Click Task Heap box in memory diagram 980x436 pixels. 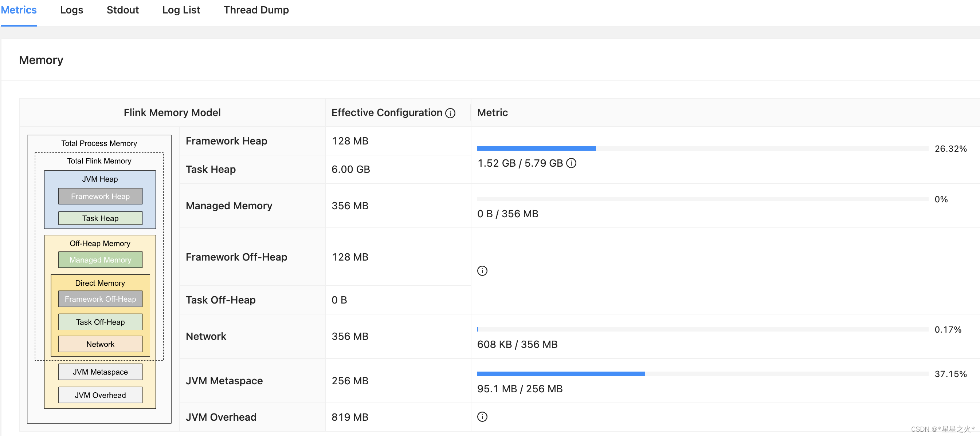[100, 218]
